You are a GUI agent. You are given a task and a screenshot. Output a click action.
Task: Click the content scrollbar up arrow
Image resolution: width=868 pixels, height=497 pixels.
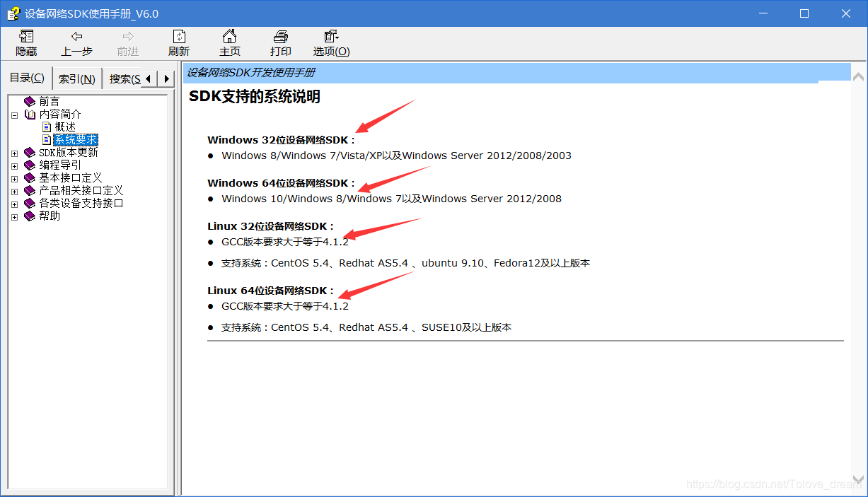858,76
